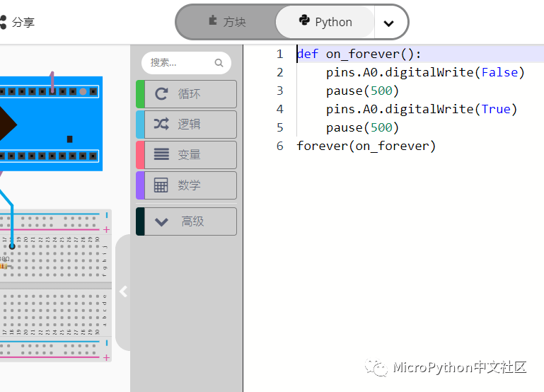Focus the 搜索 search field
544x392 pixels.
point(186,63)
